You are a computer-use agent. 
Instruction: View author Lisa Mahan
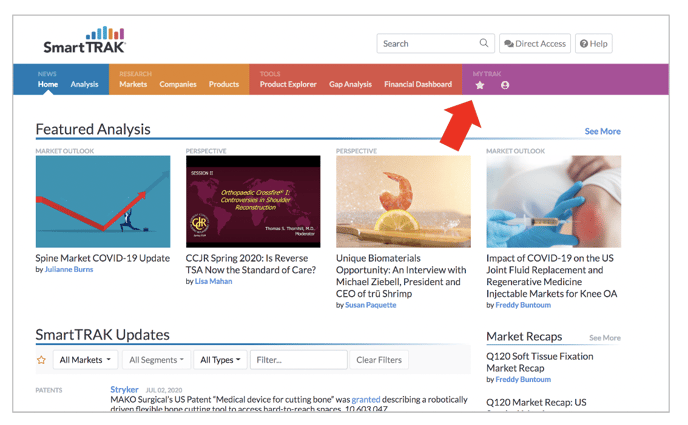click(x=214, y=281)
